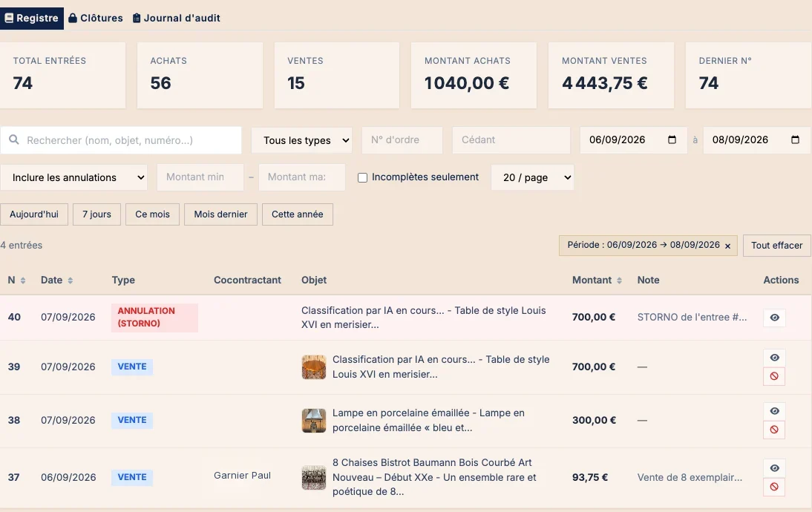View details of entry 39
This screenshot has width=812, height=512.
point(774,358)
